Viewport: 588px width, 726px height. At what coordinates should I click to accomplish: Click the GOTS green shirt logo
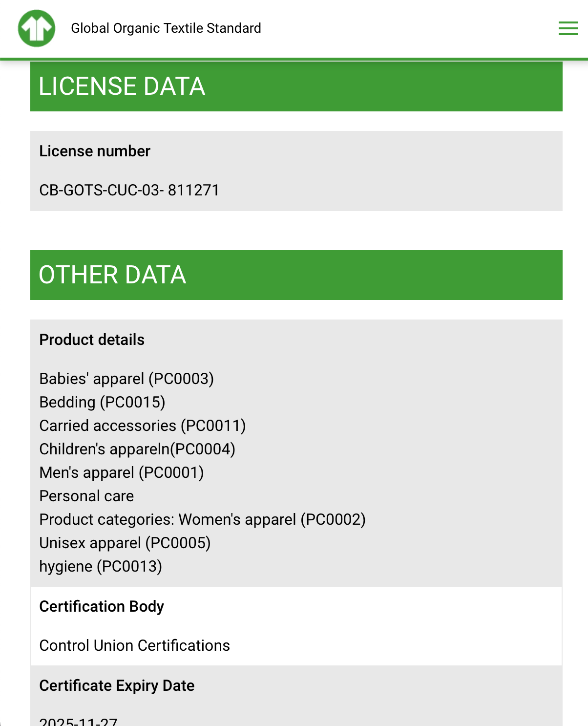pyautogui.click(x=37, y=28)
